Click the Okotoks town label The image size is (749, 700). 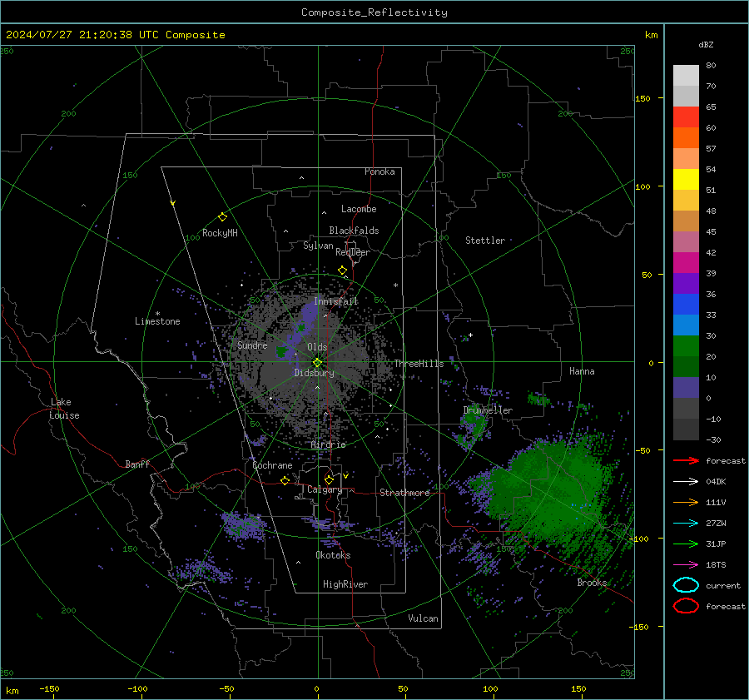tap(333, 555)
